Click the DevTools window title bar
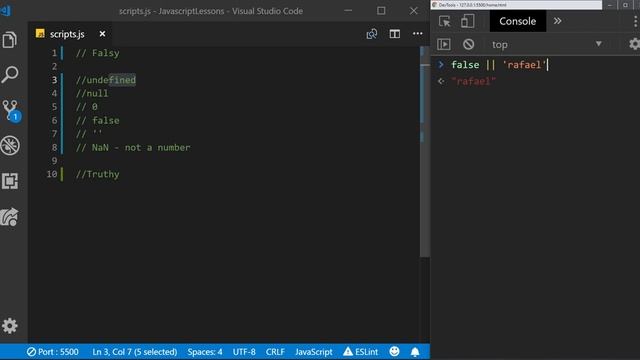640x360 pixels. click(516, 5)
